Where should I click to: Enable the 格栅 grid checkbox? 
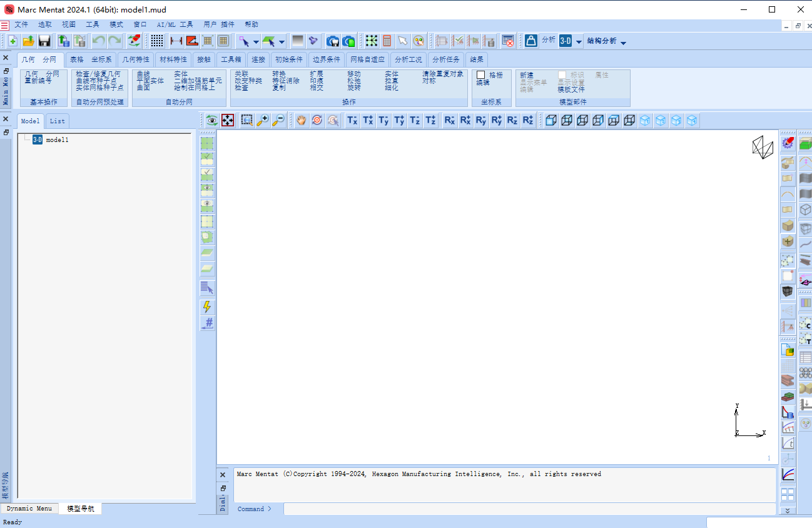[481, 75]
